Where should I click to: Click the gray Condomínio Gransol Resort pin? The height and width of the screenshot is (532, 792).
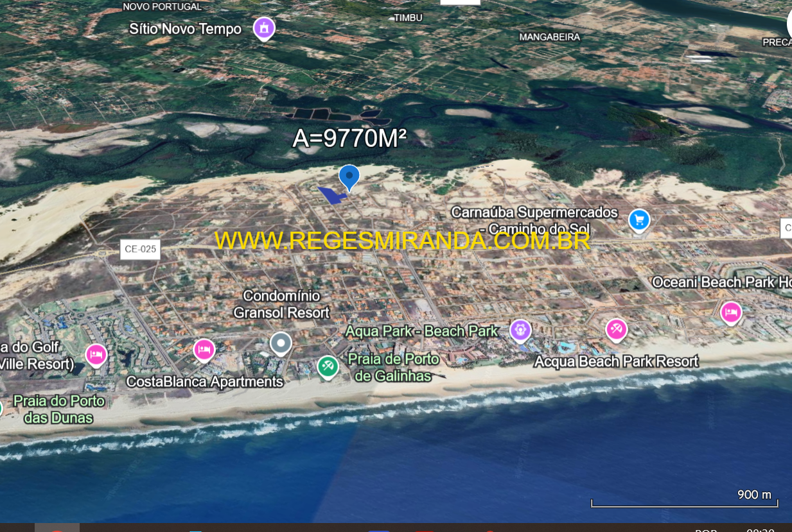click(x=281, y=343)
